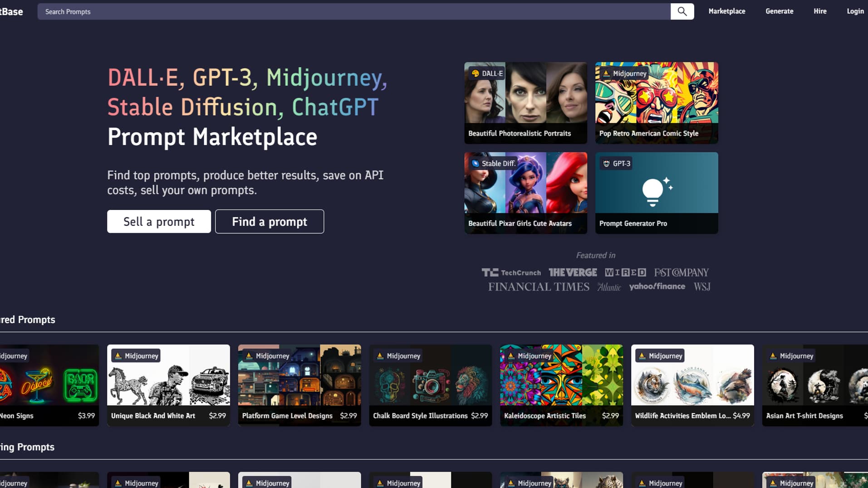
Task: Open Asian Art T-shirt Designs card
Action: pyautogui.click(x=815, y=385)
